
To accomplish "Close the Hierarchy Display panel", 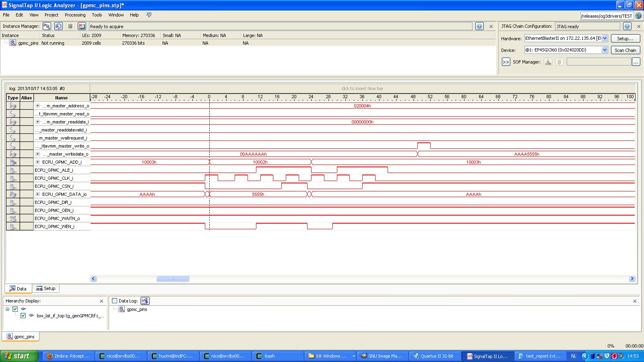I will point(101,301).
